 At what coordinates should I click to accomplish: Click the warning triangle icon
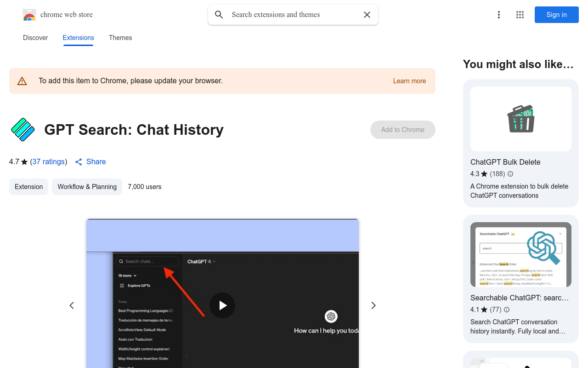click(22, 81)
